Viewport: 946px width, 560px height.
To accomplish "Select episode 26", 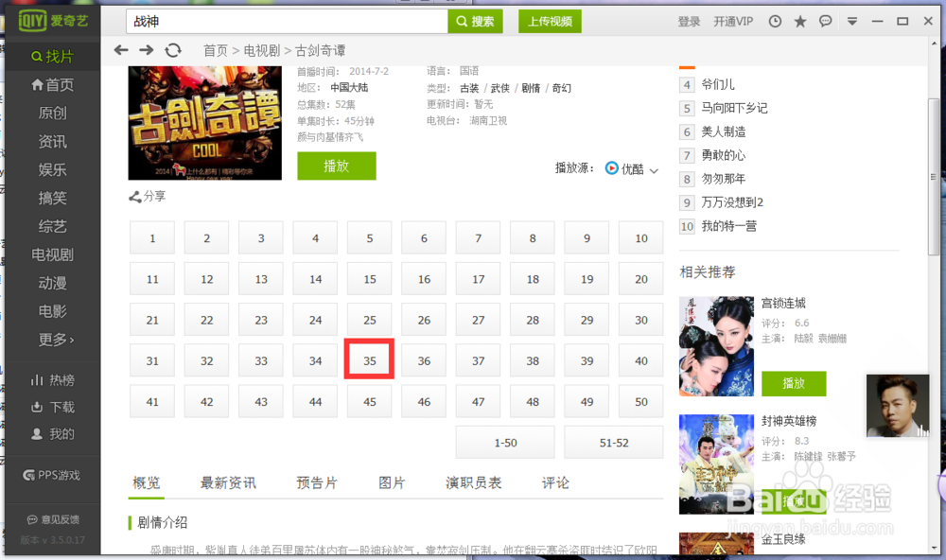I will [x=424, y=320].
